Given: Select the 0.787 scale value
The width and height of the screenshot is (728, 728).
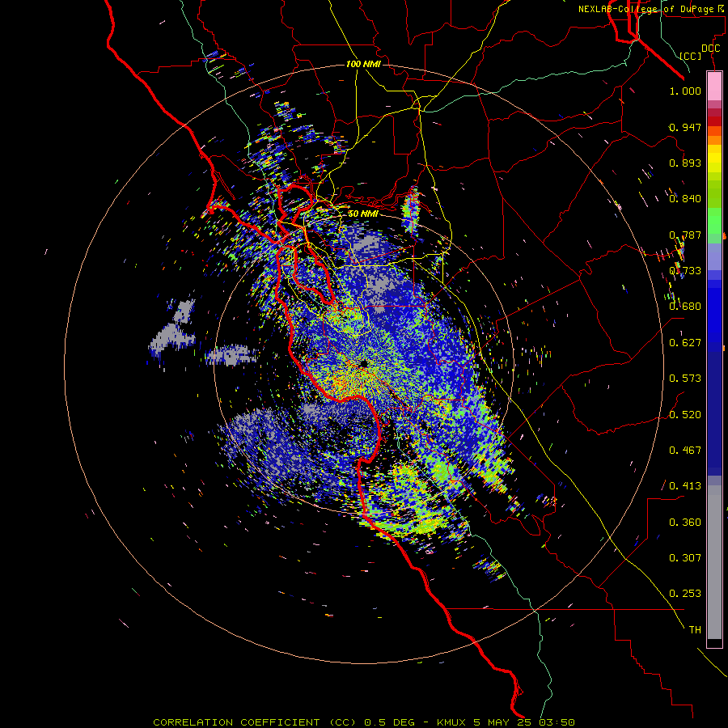Looking at the screenshot, I should coord(685,235).
